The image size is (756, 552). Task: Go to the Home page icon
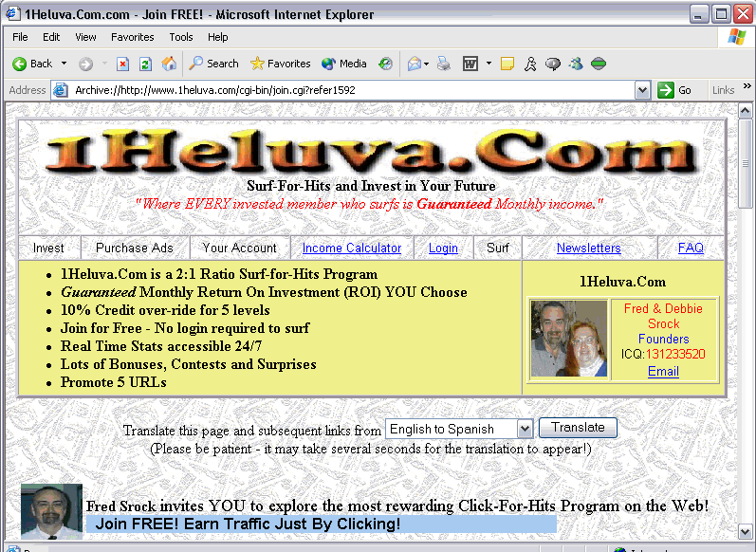[x=169, y=64]
